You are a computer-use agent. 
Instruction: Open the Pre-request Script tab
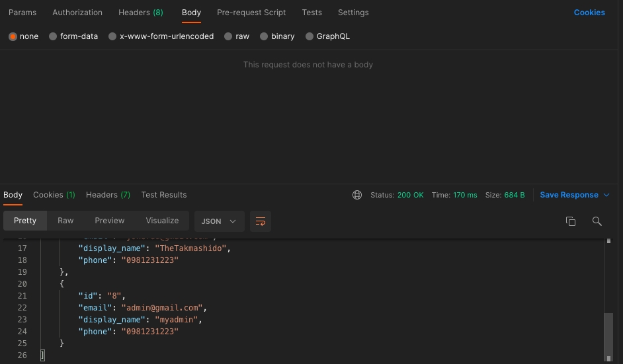(x=251, y=13)
